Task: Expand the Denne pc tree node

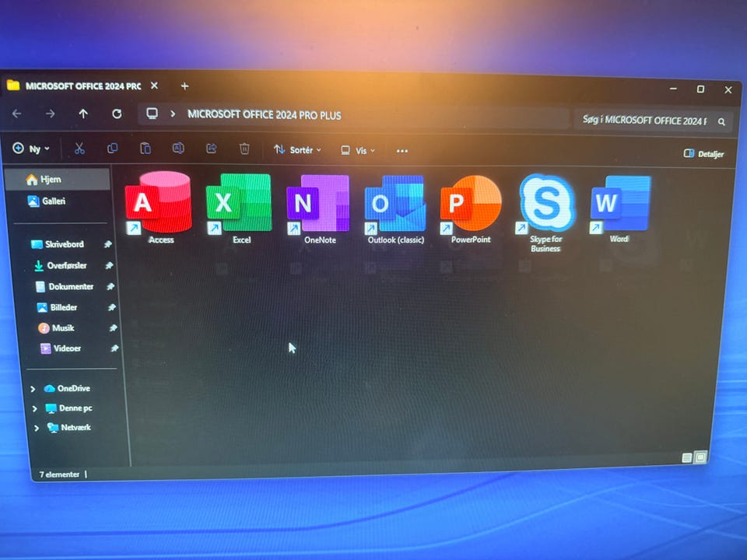Action: coord(35,408)
